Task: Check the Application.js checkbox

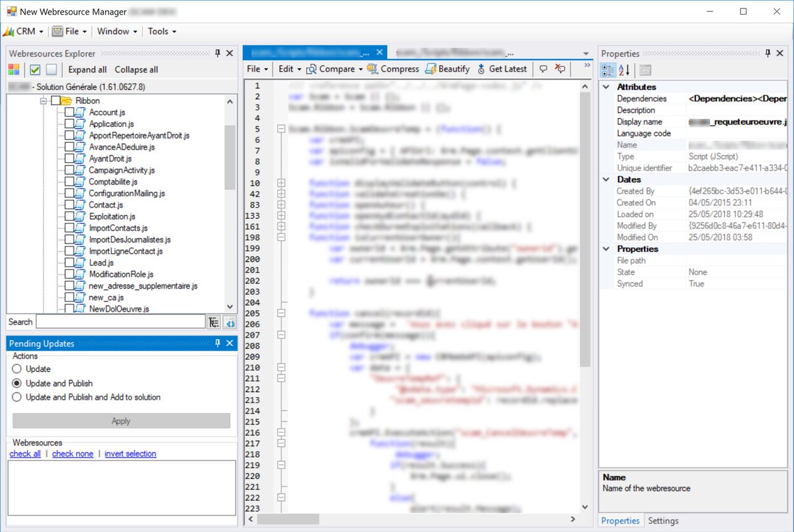Action: coord(69,124)
